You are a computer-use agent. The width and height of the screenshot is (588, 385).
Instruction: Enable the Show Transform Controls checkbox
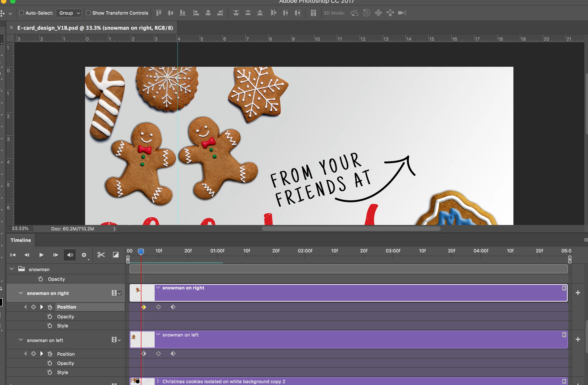88,13
